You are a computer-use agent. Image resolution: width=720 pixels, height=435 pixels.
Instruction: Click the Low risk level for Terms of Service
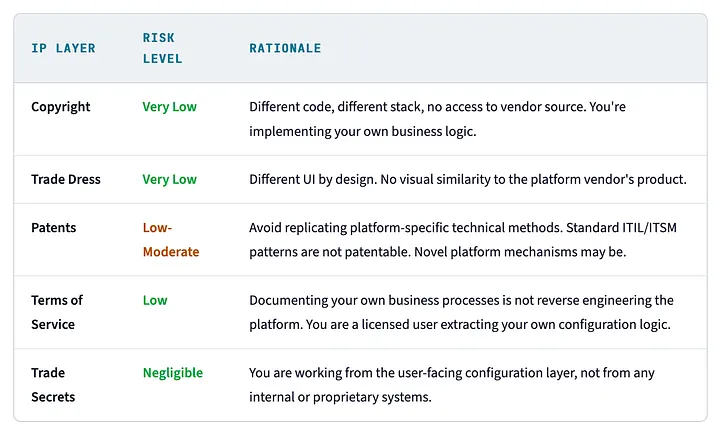coord(155,300)
